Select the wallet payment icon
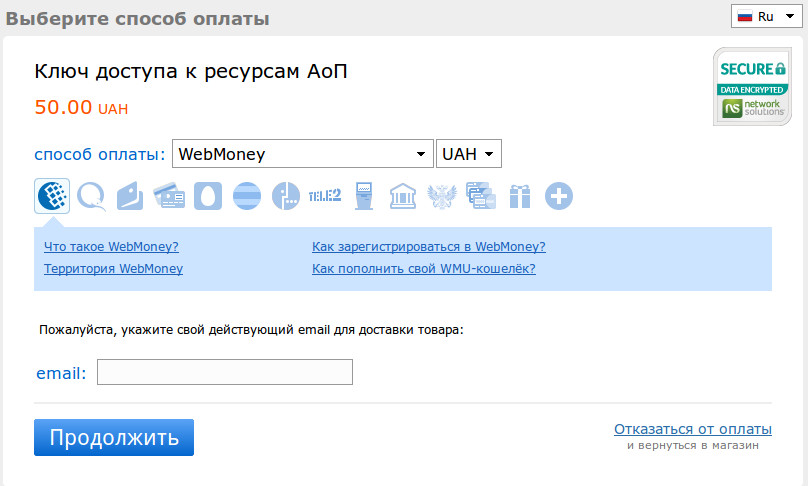The height and width of the screenshot is (486, 808). (x=129, y=195)
